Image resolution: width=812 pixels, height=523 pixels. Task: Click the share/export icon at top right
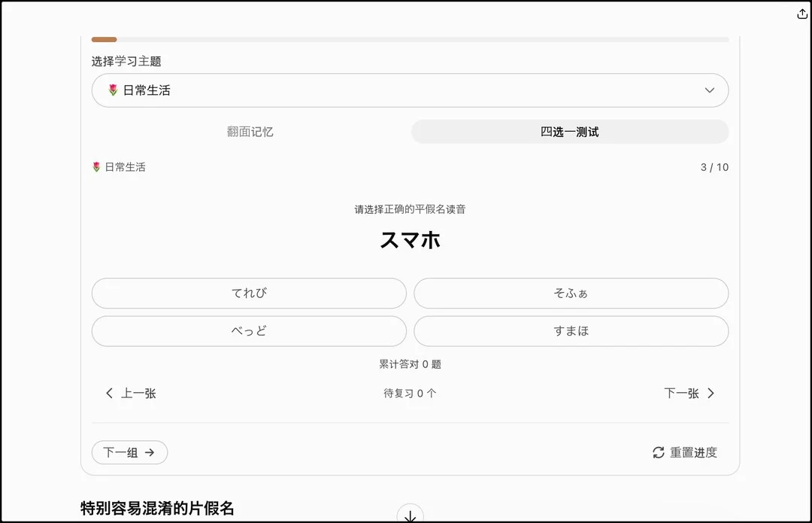[801, 14]
